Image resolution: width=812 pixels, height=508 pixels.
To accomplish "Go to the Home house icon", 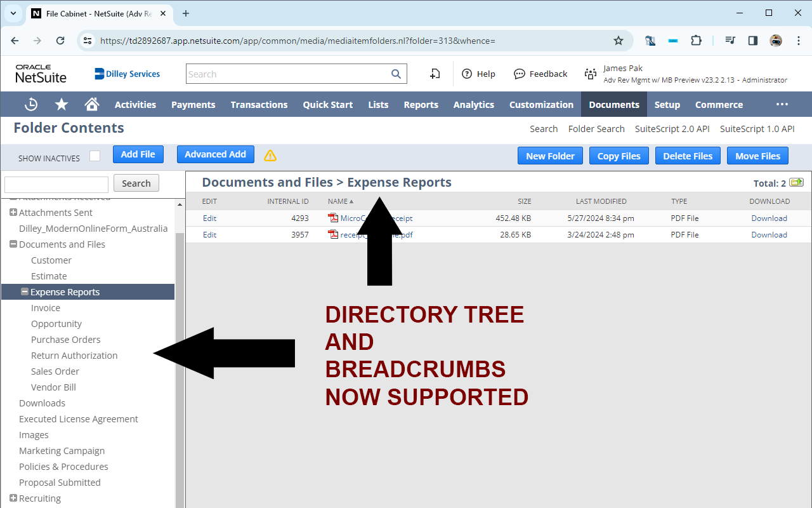I will (92, 105).
